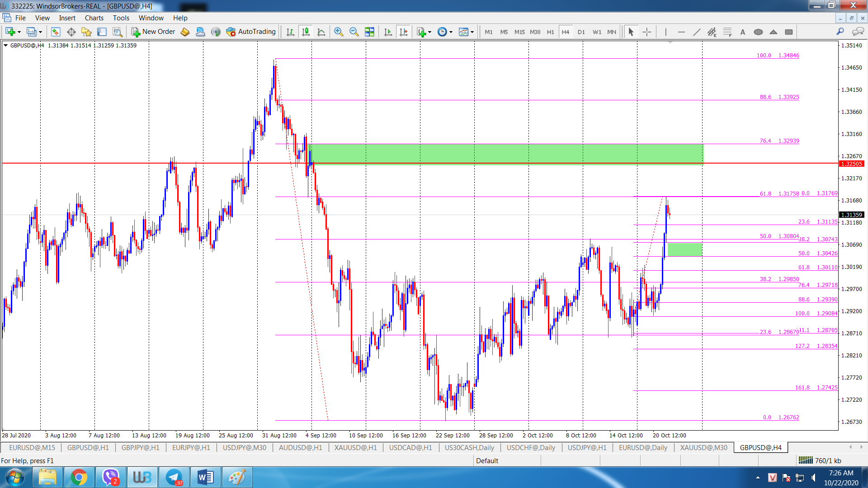Switch to XAUUSD@,H1 chart tab
This screenshot has width=868, height=488.
pos(355,448)
